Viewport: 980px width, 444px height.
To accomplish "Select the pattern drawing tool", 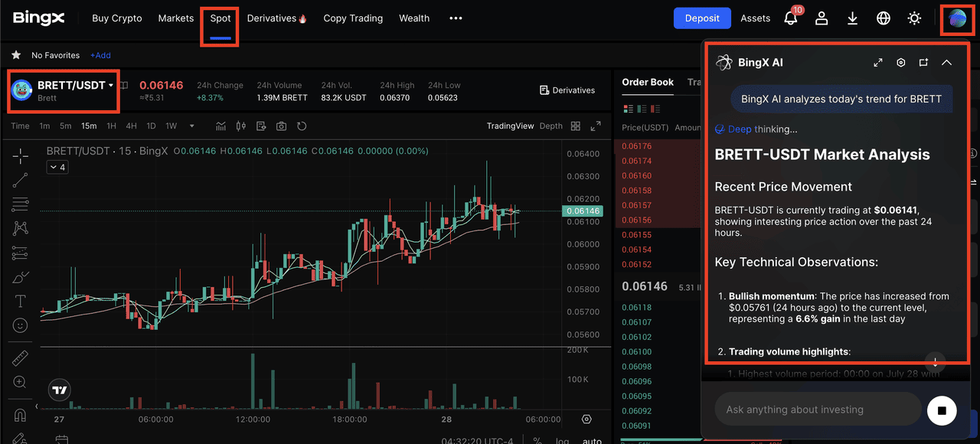I will (x=21, y=228).
